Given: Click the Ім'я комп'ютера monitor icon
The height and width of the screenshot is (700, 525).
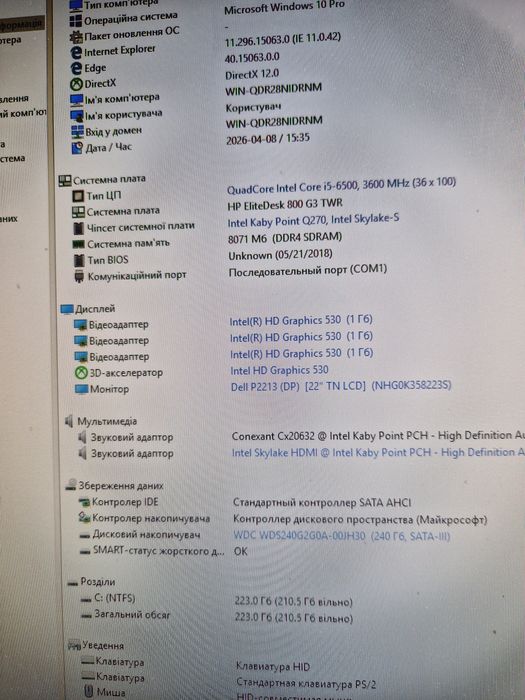Looking at the screenshot, I should tap(77, 100).
